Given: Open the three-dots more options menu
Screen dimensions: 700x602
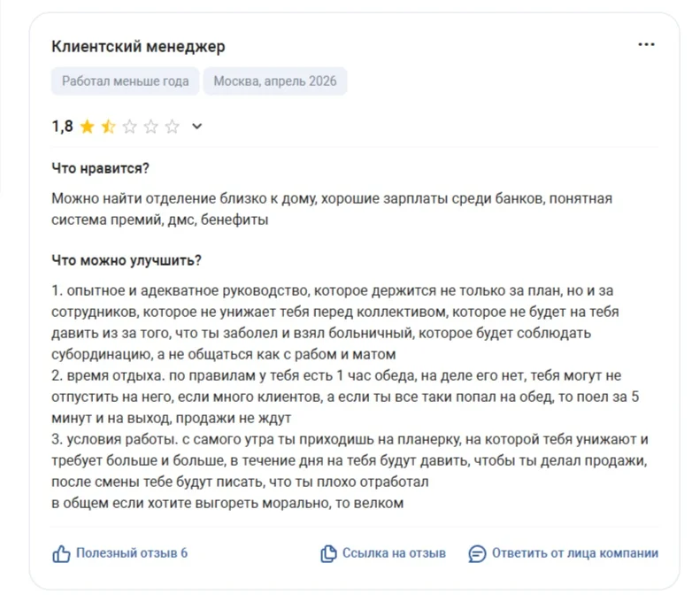Looking at the screenshot, I should pyautogui.click(x=646, y=44).
